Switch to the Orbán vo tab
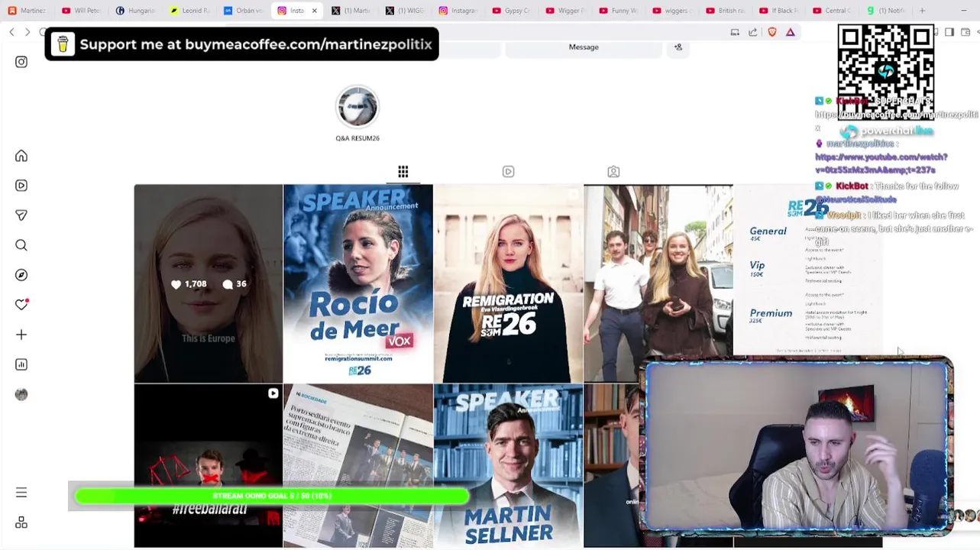The image size is (980, 550). point(244,11)
